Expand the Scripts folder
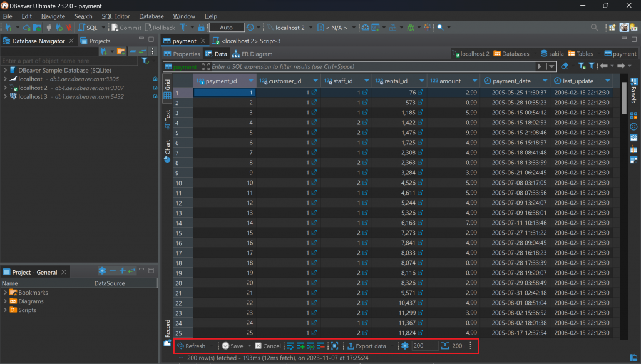641x364 pixels. tap(5, 310)
